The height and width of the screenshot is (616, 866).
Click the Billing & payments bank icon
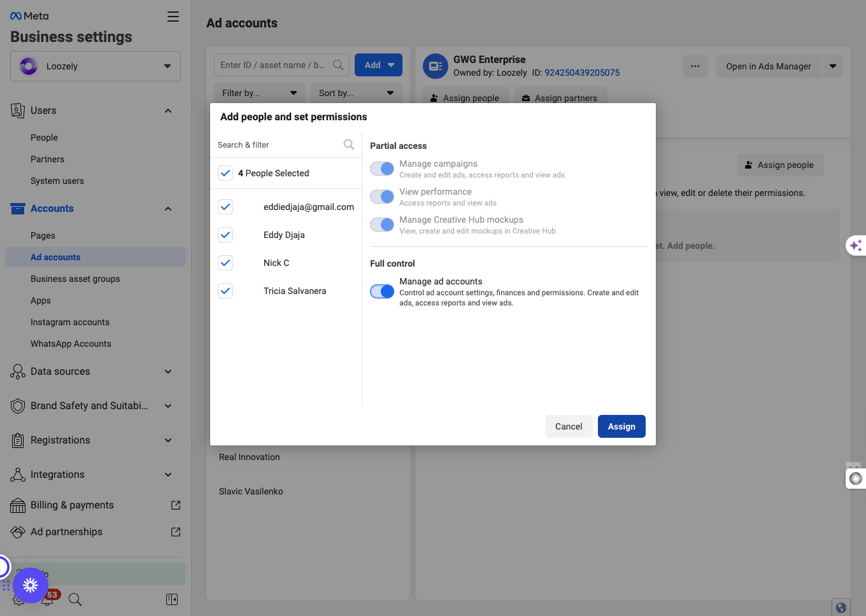tap(18, 505)
